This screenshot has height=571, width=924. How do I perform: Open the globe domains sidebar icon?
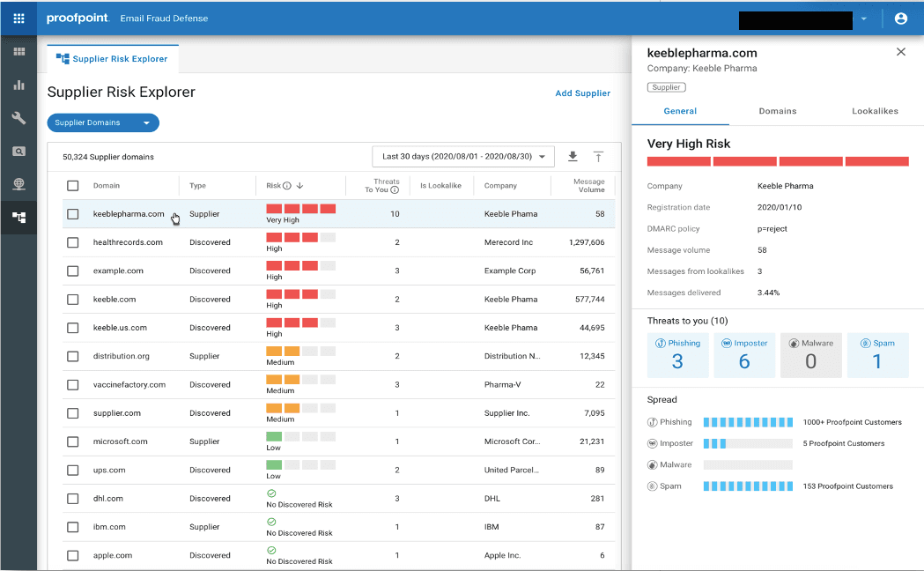point(18,184)
